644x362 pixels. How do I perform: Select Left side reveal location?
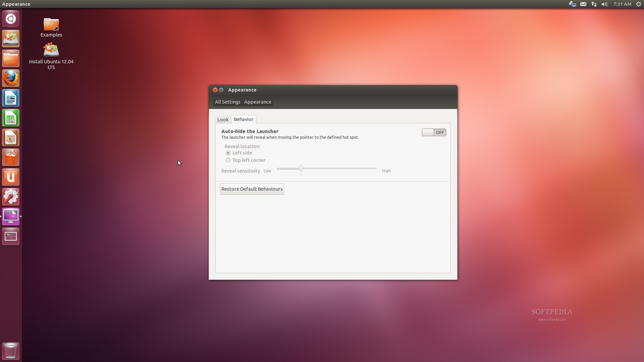228,153
